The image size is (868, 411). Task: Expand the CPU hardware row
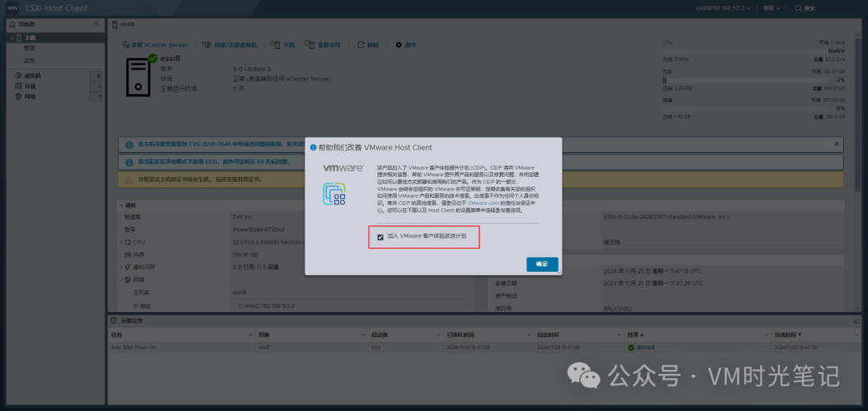pos(121,243)
